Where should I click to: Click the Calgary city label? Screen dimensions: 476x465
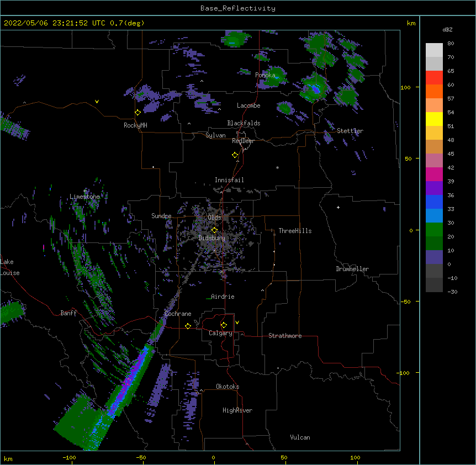coord(220,333)
